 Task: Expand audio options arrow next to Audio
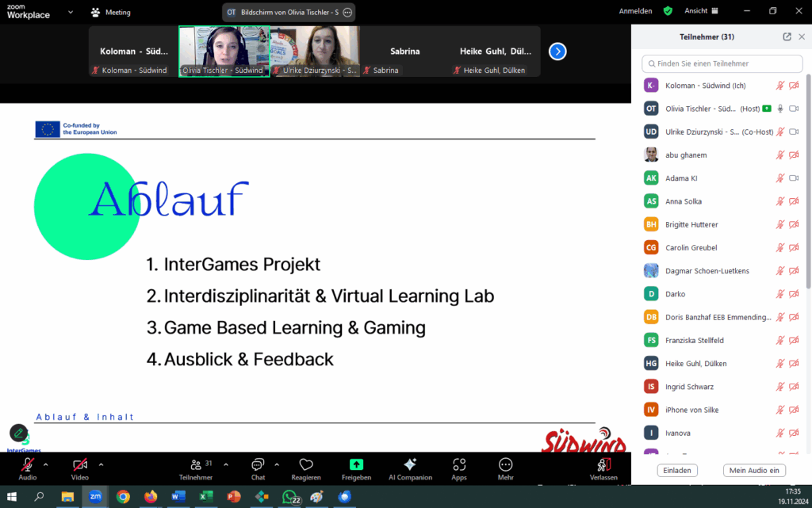(45, 464)
